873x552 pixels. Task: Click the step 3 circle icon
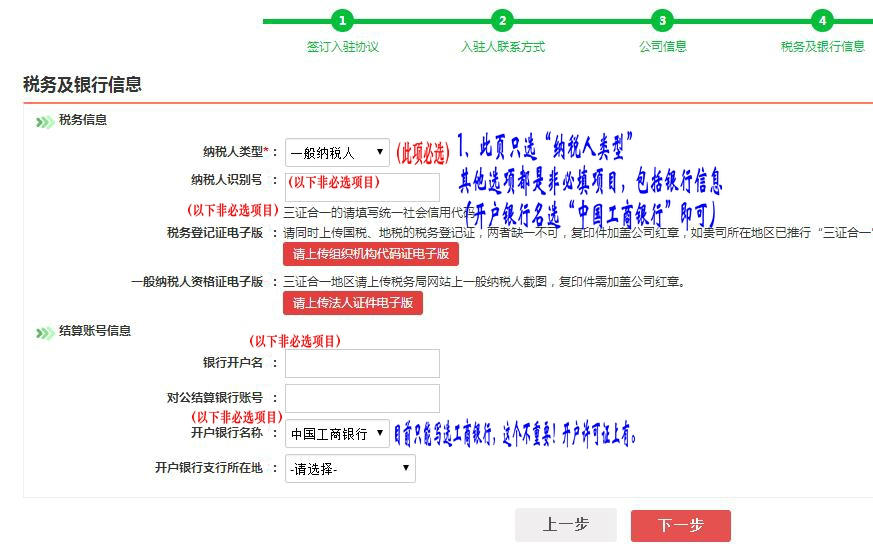point(662,21)
